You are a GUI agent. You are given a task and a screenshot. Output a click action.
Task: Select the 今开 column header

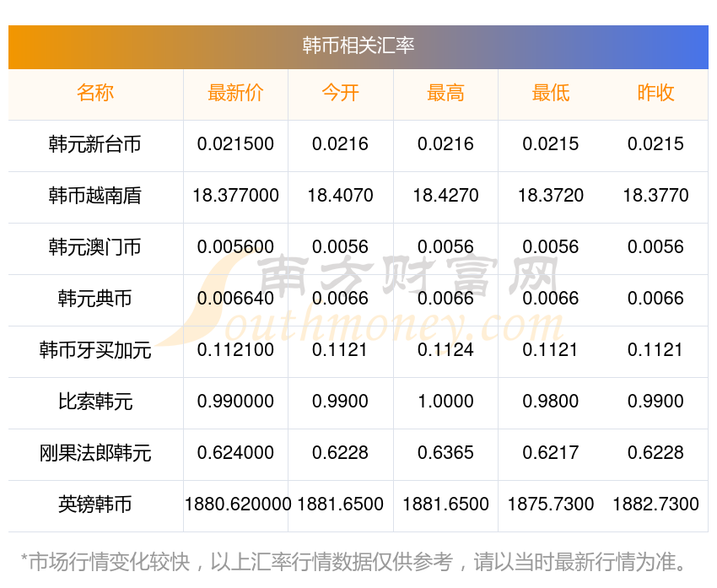pyautogui.click(x=340, y=93)
